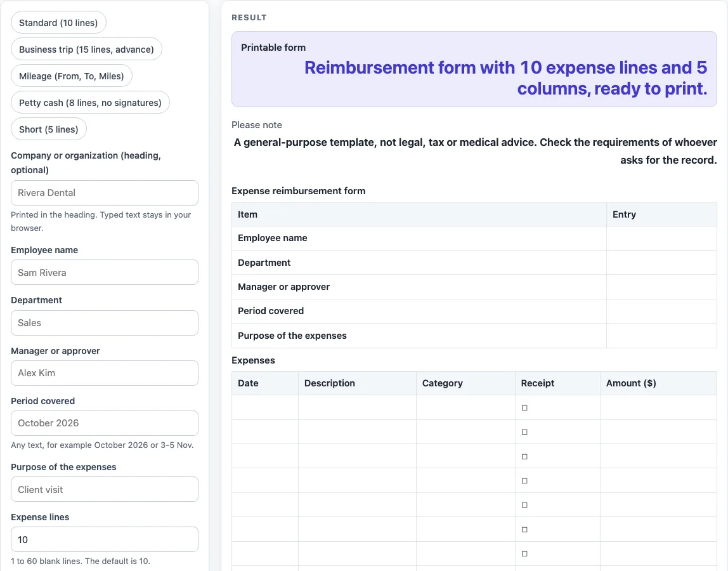728x571 pixels.
Task: Click the Entry column header
Action: (661, 214)
